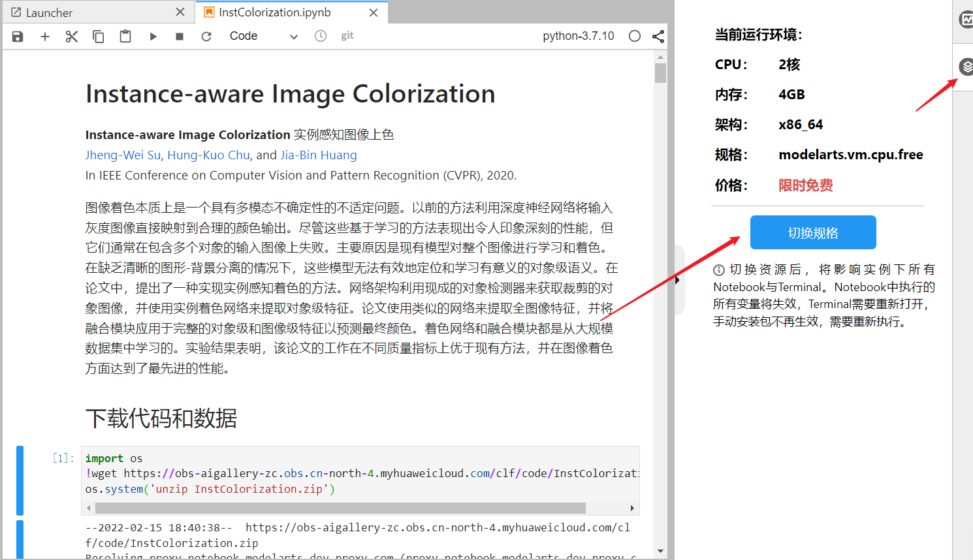Click the top icon in the right sidebar
The height and width of the screenshot is (560, 973).
click(x=966, y=20)
